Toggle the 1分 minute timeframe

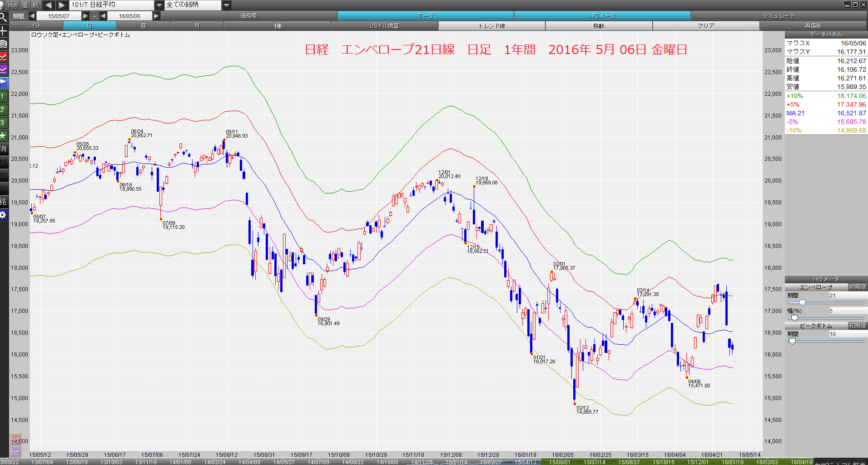[36, 26]
